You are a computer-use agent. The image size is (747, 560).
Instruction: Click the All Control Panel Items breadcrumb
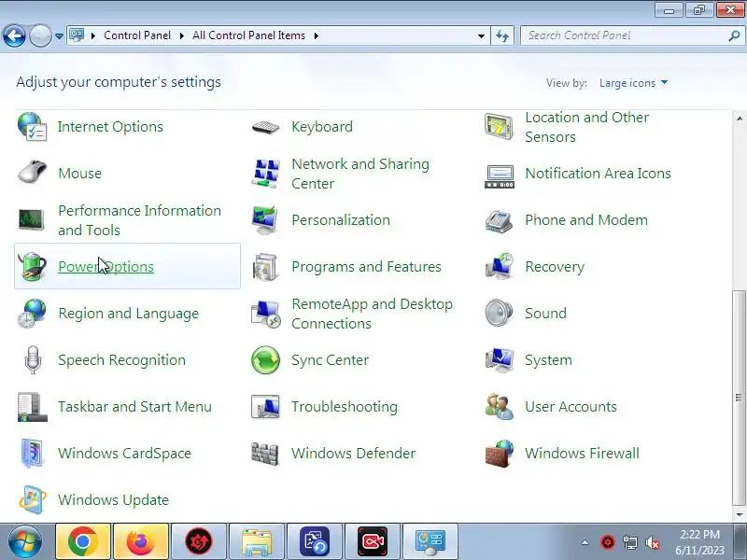pos(248,35)
